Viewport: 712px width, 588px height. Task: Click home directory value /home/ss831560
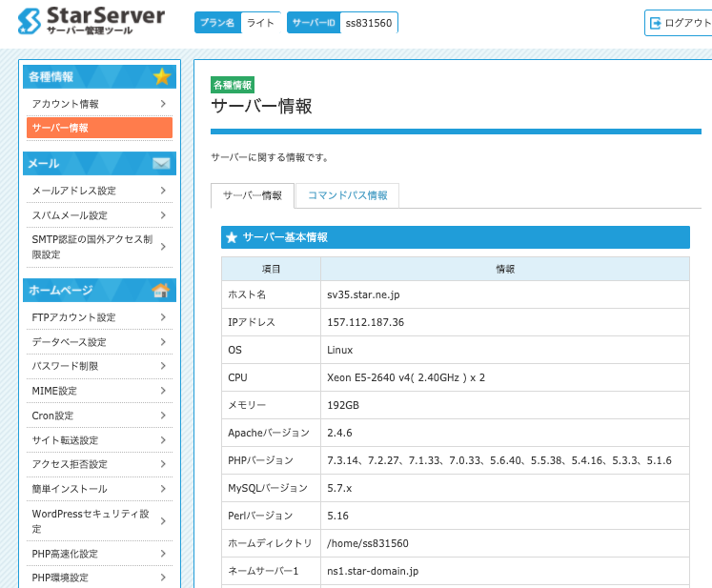point(368,543)
